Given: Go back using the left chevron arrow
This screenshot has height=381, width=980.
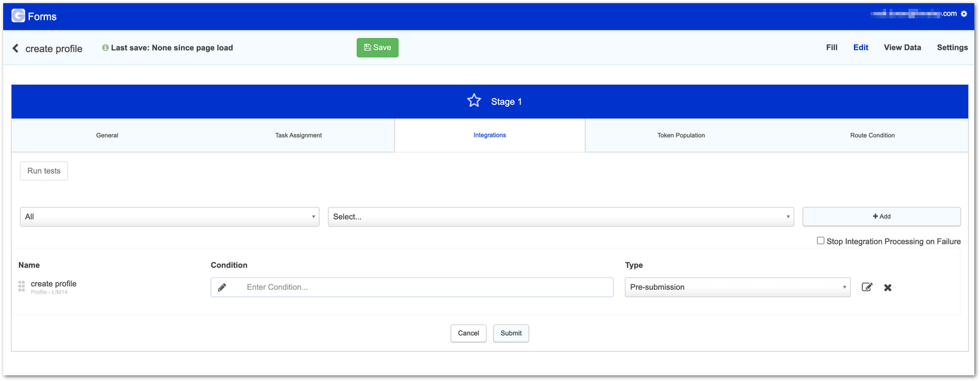Looking at the screenshot, I should pyautogui.click(x=16, y=48).
